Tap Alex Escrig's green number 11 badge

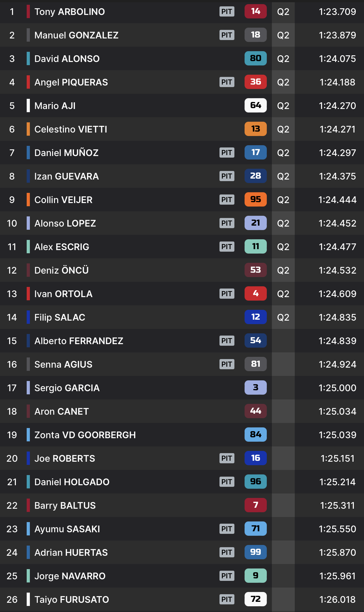pos(255,247)
